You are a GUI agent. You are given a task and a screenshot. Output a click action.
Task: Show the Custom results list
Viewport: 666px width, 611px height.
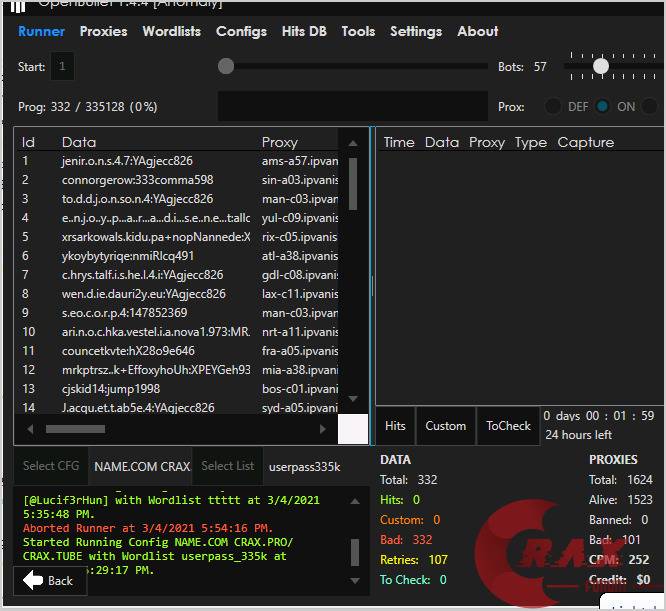(446, 426)
